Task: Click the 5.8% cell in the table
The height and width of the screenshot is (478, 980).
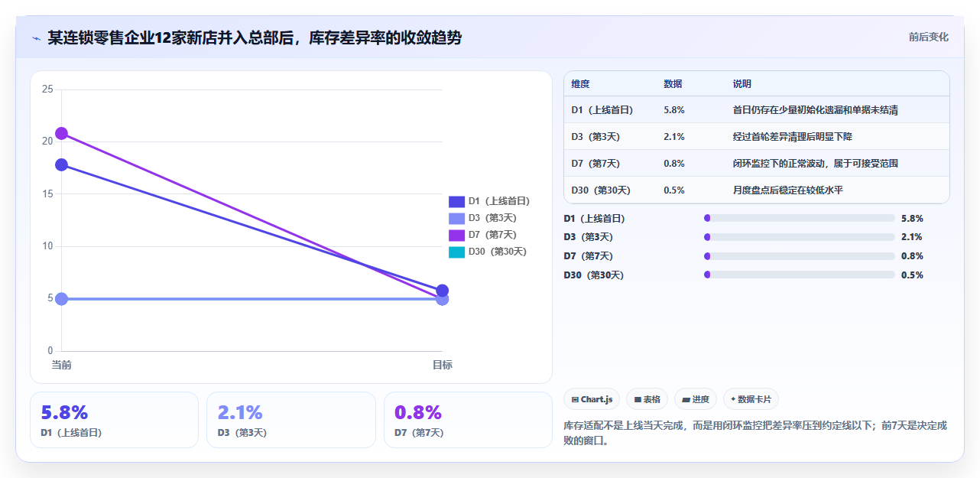Action: 673,110
